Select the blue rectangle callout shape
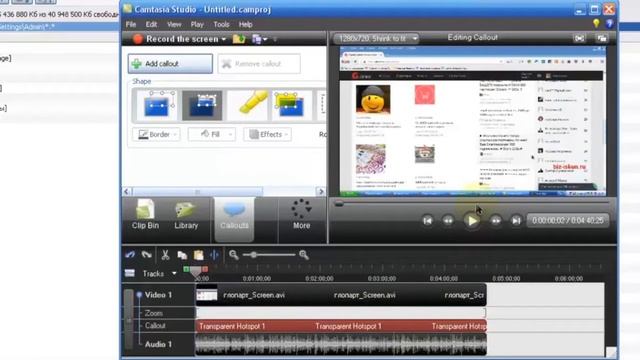This screenshot has height=360, width=640. 157,105
